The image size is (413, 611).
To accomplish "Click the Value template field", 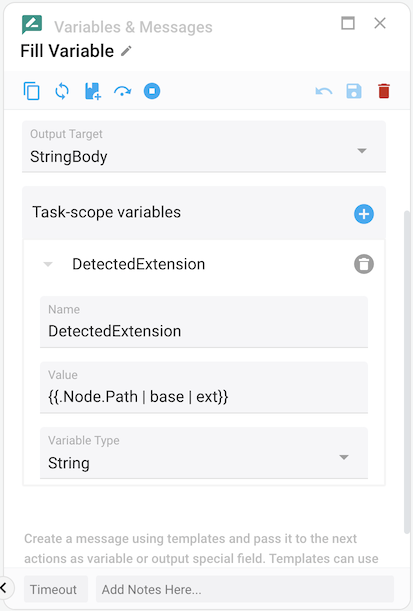I will (204, 387).
